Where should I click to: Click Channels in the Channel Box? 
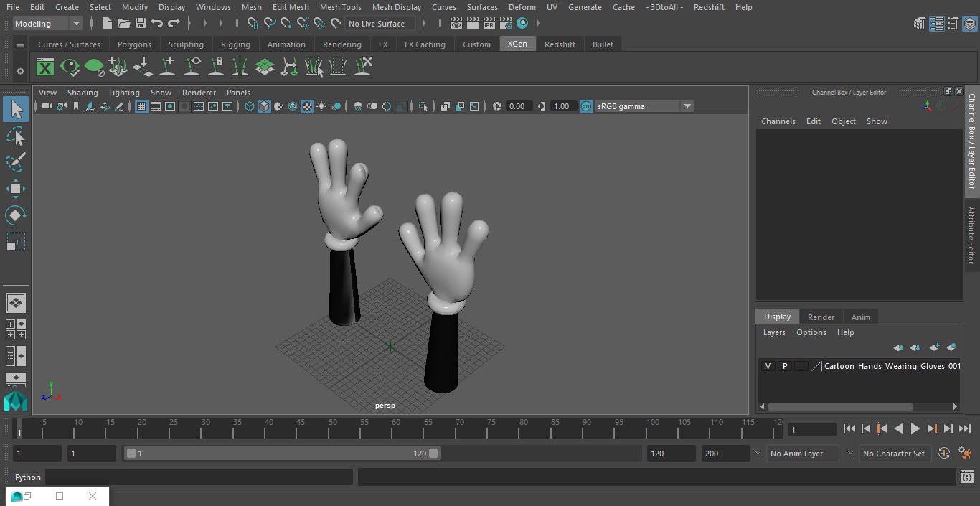tap(778, 121)
